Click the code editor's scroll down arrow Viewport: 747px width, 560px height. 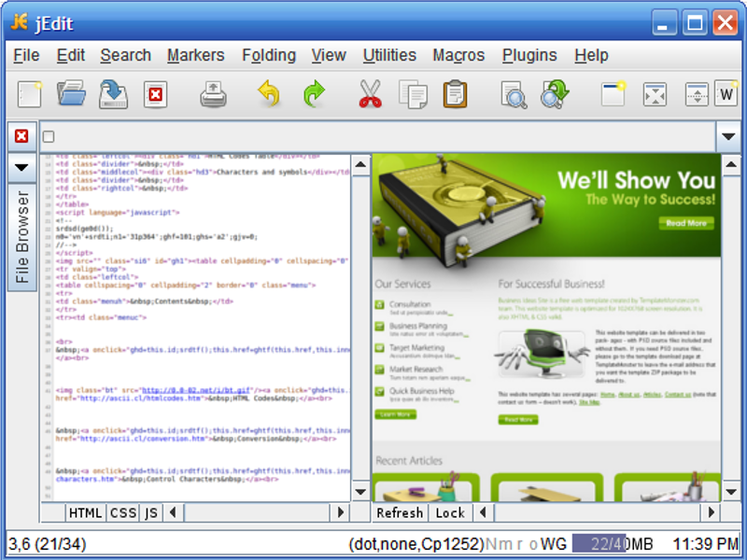pos(360,492)
